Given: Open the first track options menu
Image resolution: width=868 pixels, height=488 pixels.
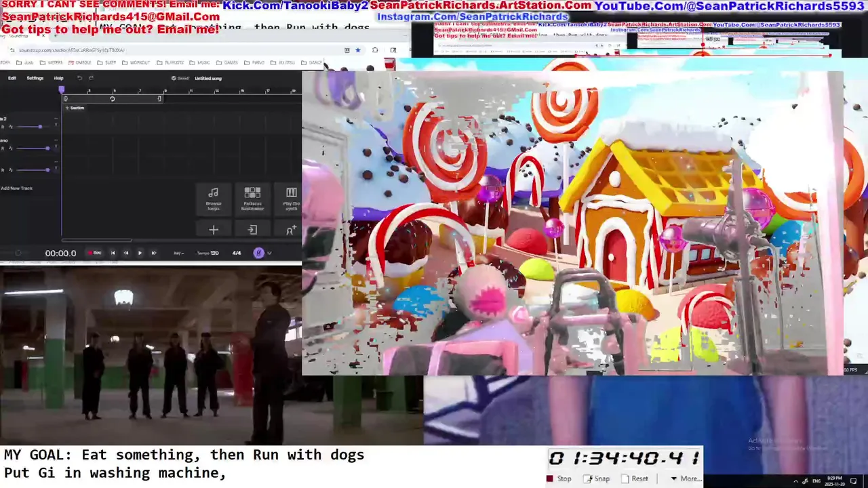Looking at the screenshot, I should tap(56, 119).
